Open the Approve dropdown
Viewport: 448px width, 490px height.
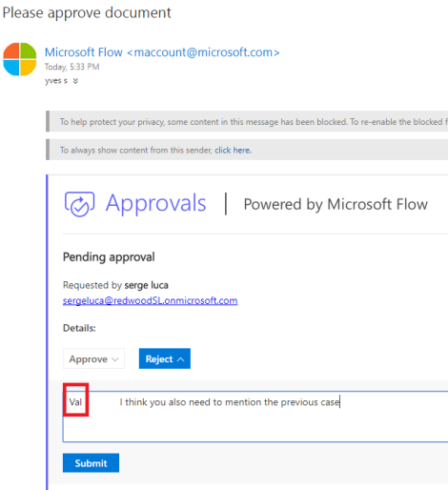93,358
